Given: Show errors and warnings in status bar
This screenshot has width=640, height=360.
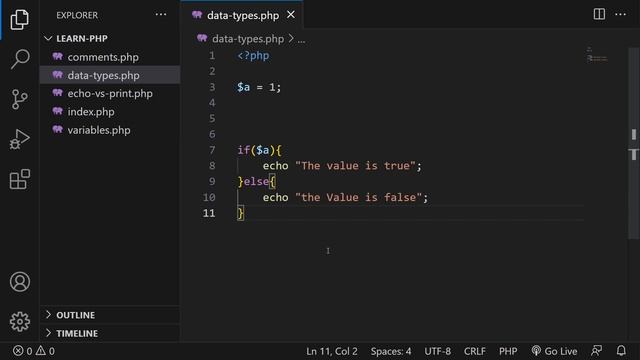Looking at the screenshot, I should coord(33,351).
